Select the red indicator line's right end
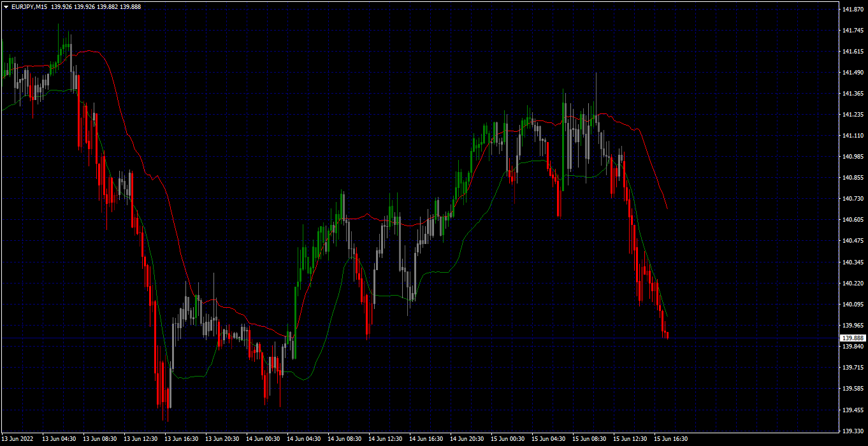This screenshot has width=868, height=446. tap(667, 208)
